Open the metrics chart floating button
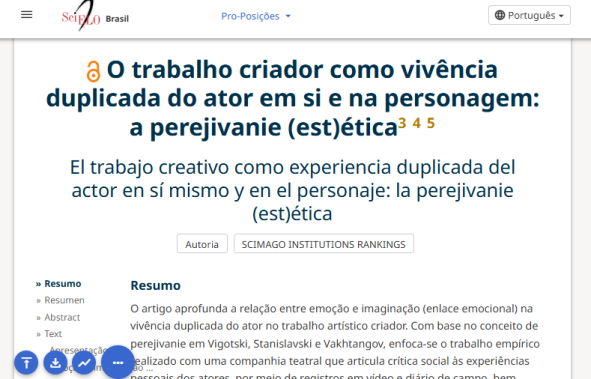Image resolution: width=591 pixels, height=379 pixels. point(84,363)
